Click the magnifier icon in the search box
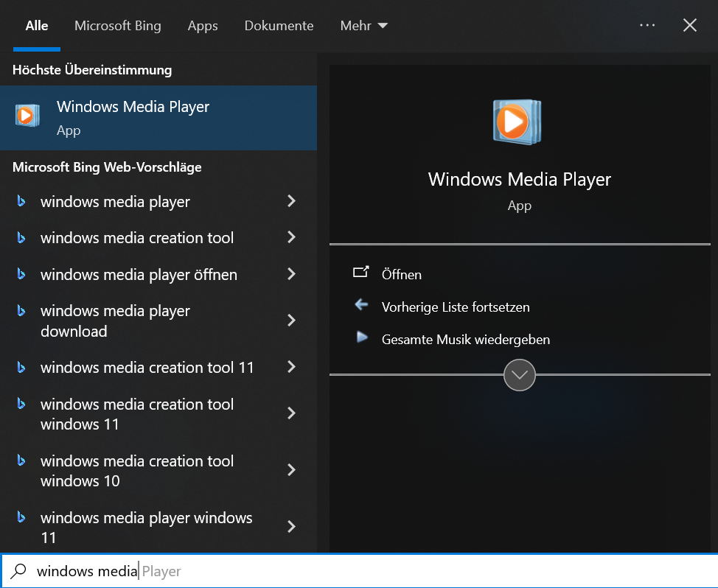This screenshot has width=718, height=588. 18,571
